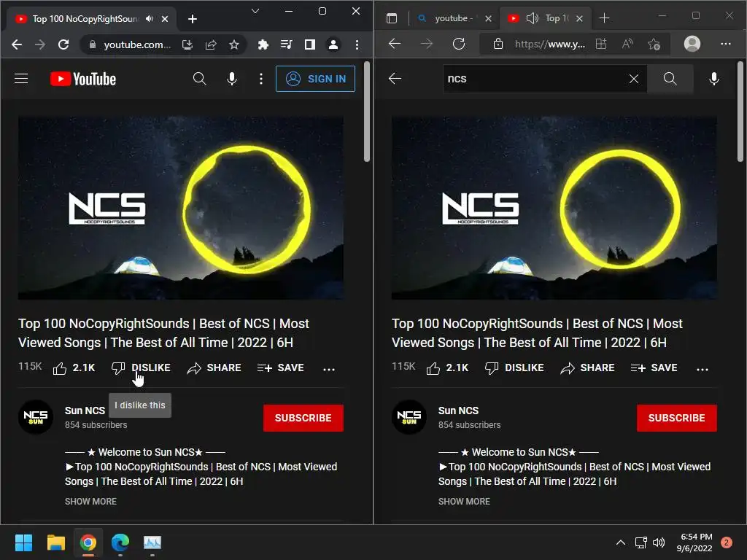Expand SHOW MORE description in Edge
The image size is (747, 560).
464,502
